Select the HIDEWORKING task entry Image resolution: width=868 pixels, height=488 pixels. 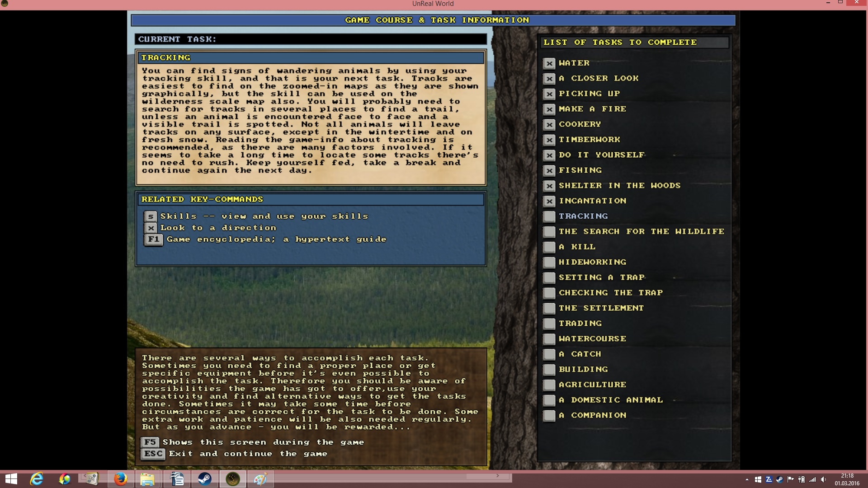click(592, 262)
